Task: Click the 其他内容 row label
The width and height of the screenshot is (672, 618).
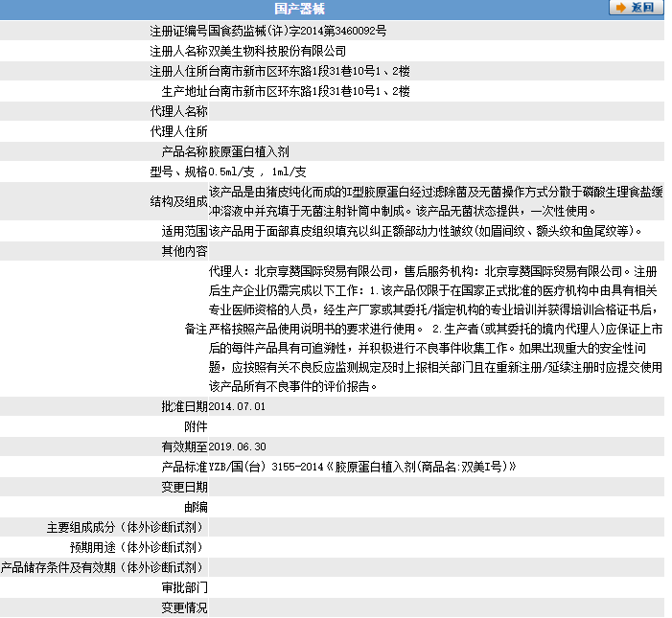Action: point(184,251)
